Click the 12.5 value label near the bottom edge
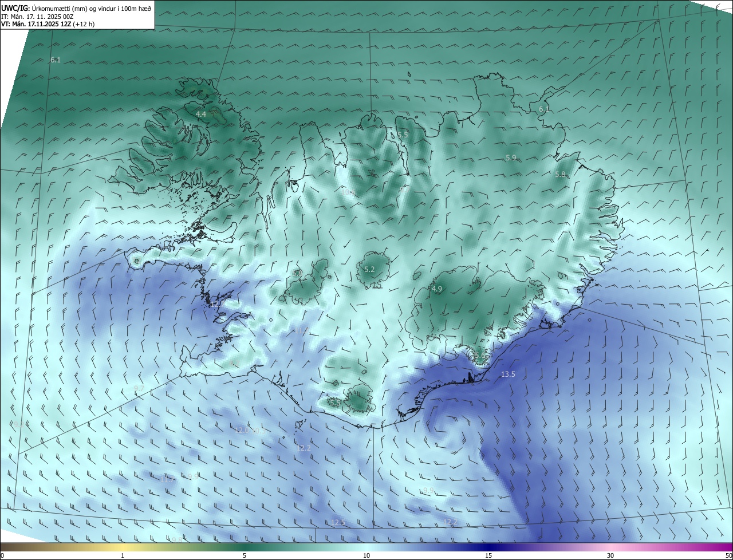 tap(338, 522)
